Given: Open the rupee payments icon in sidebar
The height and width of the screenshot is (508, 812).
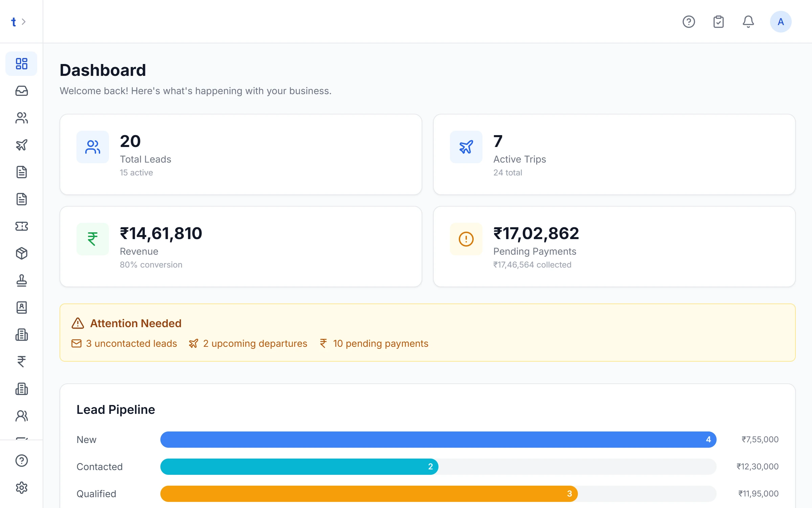Looking at the screenshot, I should tap(21, 362).
